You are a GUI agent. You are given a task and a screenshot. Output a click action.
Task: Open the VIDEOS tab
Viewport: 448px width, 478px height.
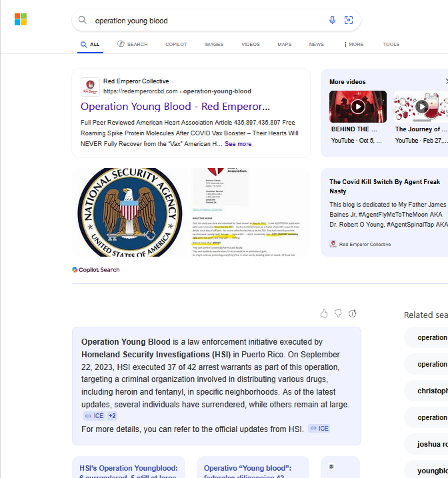pos(251,45)
